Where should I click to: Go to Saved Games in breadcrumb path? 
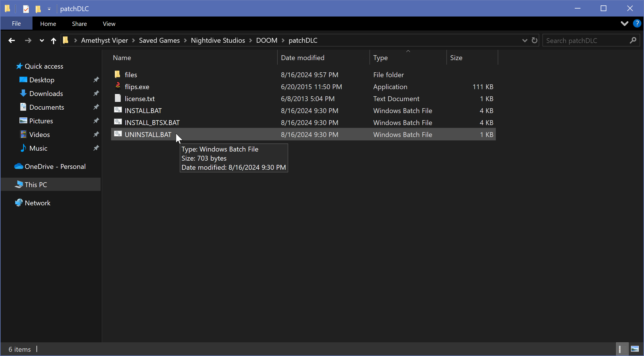(x=159, y=40)
